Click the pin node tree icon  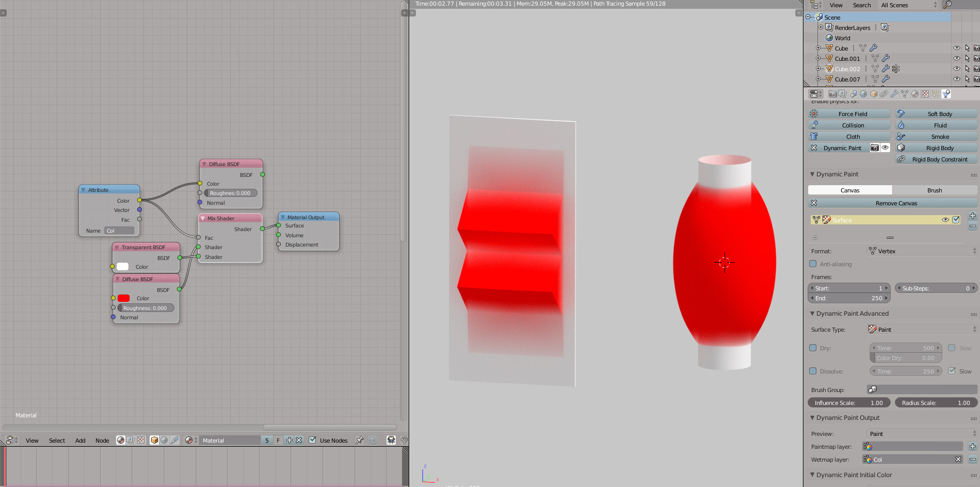click(360, 440)
